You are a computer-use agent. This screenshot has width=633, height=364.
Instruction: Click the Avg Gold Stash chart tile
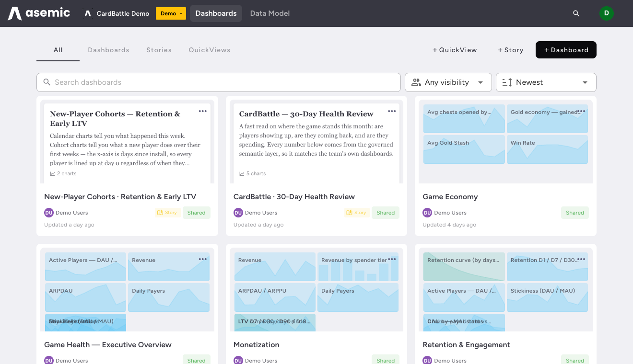464,149
